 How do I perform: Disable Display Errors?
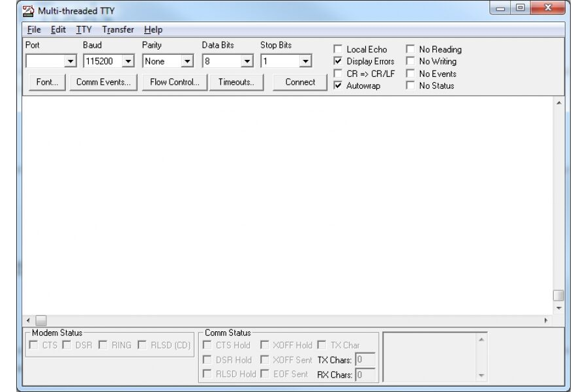pos(337,60)
